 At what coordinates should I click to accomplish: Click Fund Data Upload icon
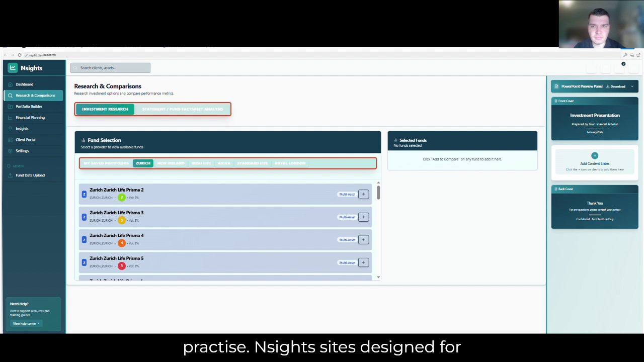tap(10, 175)
